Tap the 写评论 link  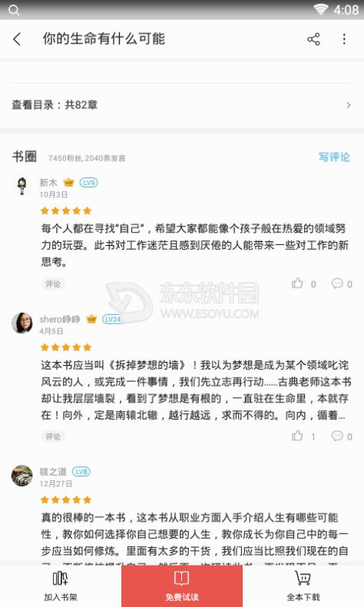334,157
